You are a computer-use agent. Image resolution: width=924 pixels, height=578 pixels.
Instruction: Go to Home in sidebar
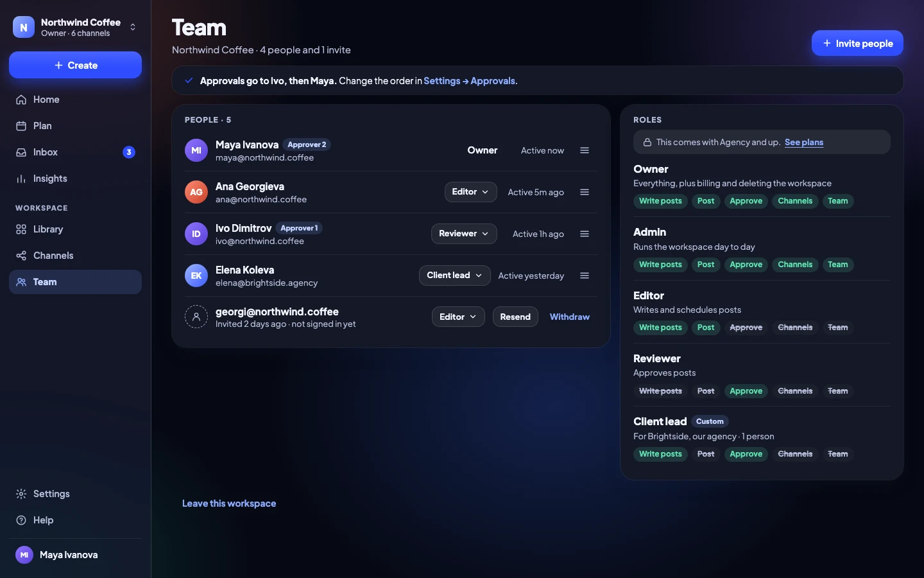(75, 100)
